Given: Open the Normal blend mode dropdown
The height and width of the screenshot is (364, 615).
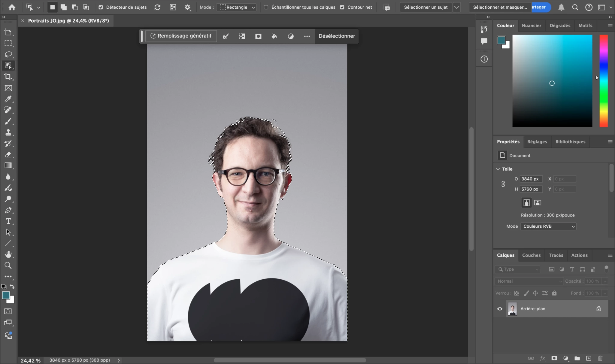Looking at the screenshot, I should click(529, 281).
